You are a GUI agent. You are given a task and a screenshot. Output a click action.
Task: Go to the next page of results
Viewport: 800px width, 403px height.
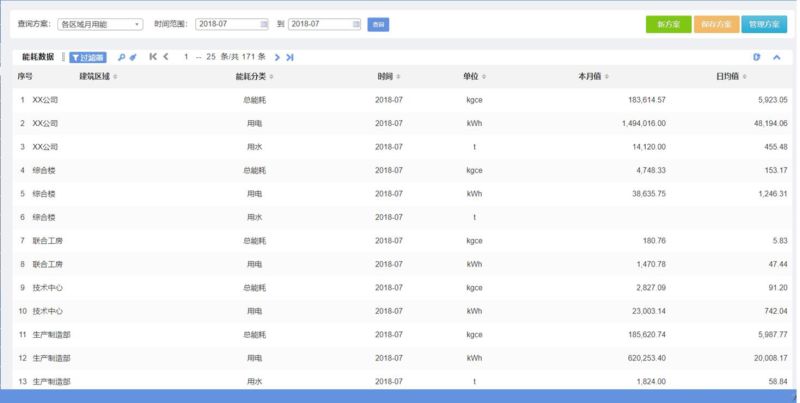point(277,57)
